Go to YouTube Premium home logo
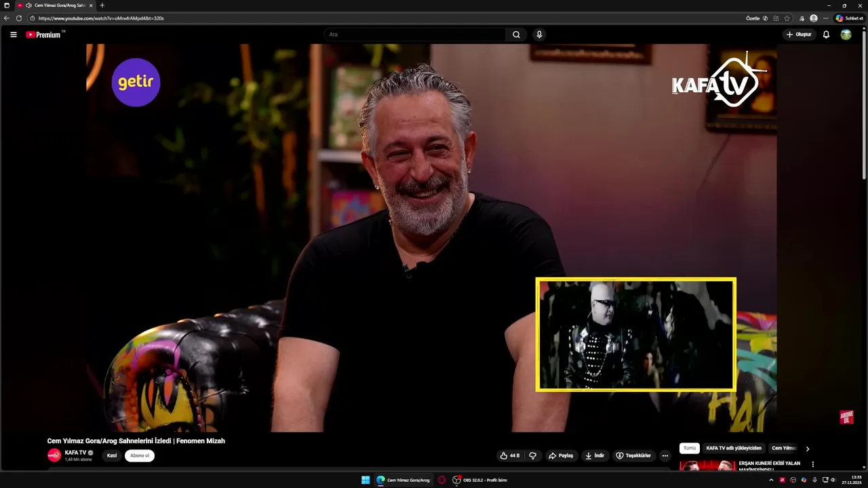Image resolution: width=868 pixels, height=488 pixels. [45, 35]
